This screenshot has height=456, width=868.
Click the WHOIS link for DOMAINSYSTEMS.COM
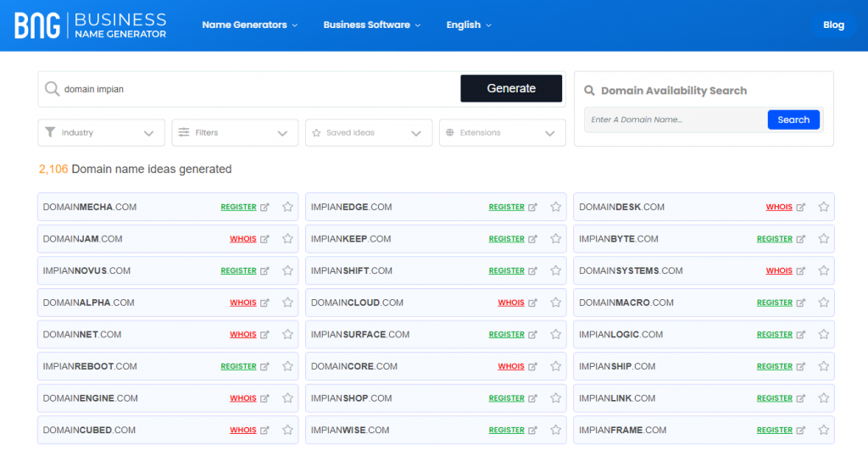(x=779, y=271)
